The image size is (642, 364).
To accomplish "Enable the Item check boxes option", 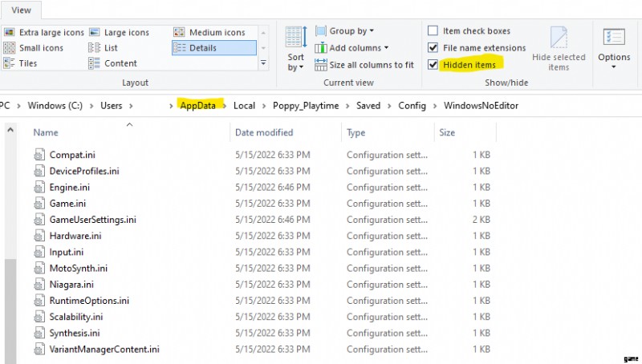I will point(433,31).
